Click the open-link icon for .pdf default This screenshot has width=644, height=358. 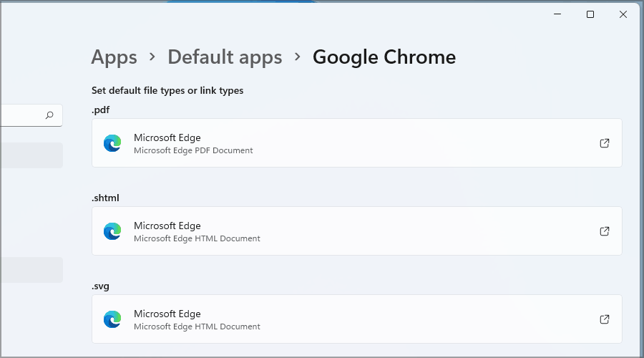coord(605,143)
